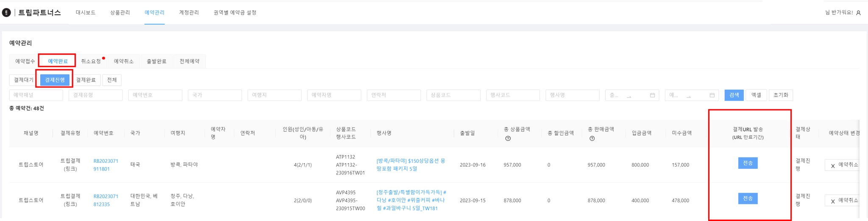Image resolution: width=868 pixels, height=221 pixels.
Task: Open calendar icon in departure date range
Action: 652,95
